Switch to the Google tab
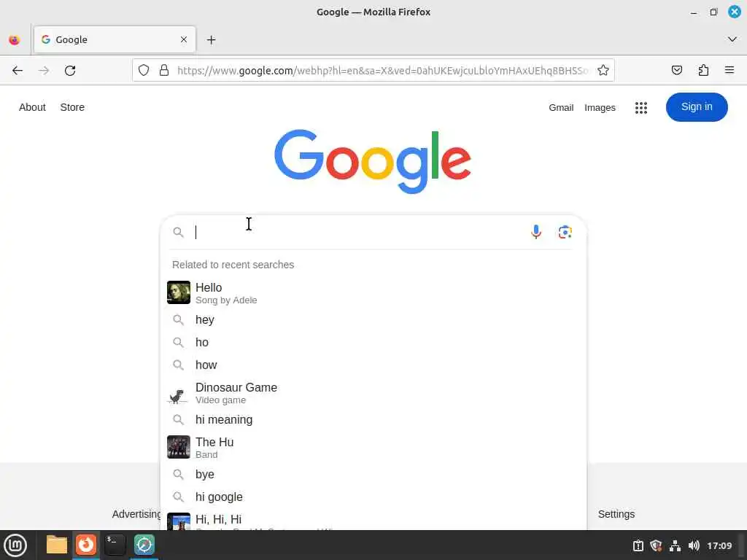 click(x=115, y=39)
